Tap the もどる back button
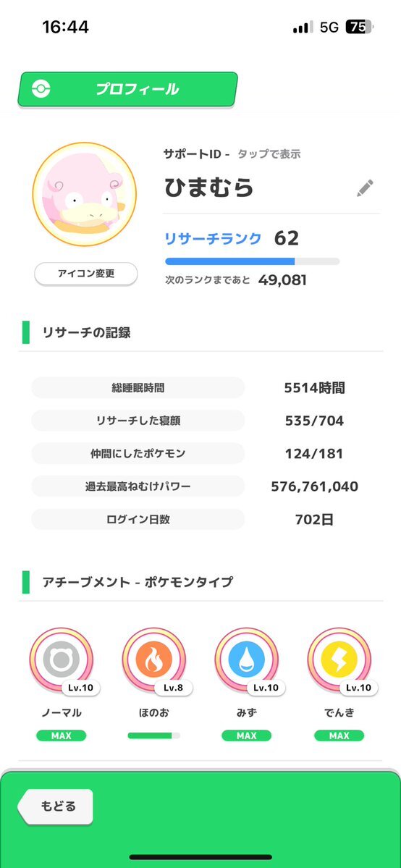The width and height of the screenshot is (401, 868). [56, 806]
